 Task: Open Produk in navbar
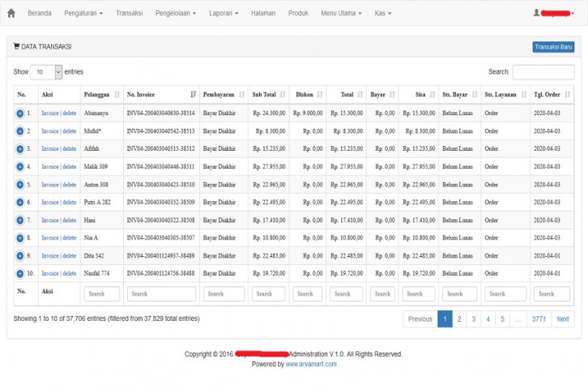tap(298, 13)
